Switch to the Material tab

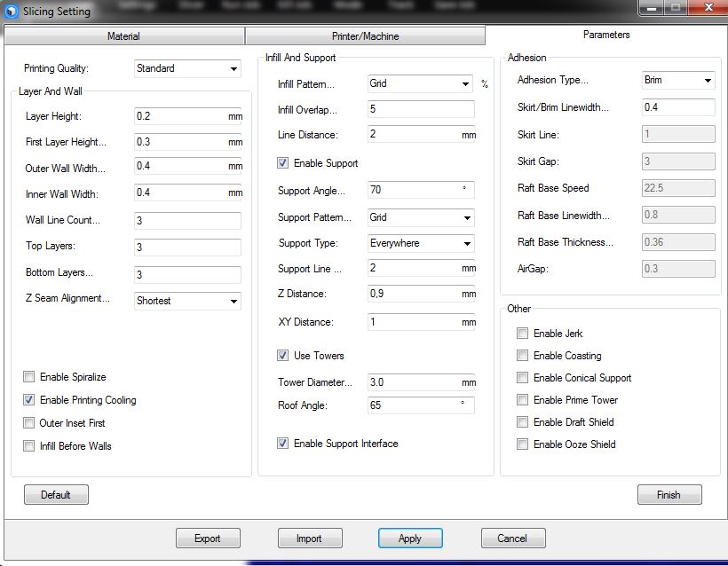tap(123, 37)
